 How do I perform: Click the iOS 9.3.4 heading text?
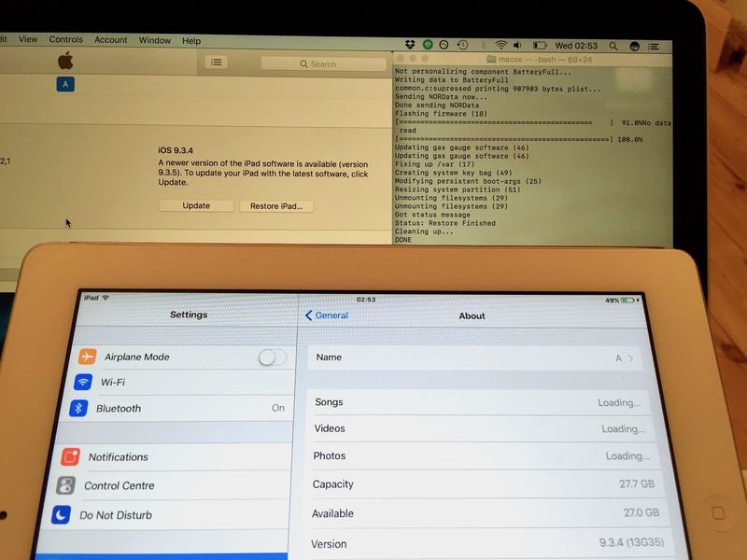(176, 150)
